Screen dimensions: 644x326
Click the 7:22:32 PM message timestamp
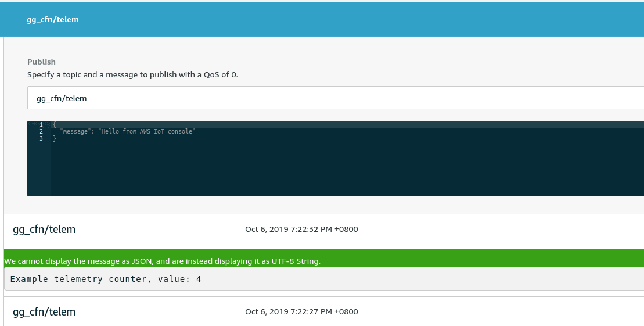301,229
